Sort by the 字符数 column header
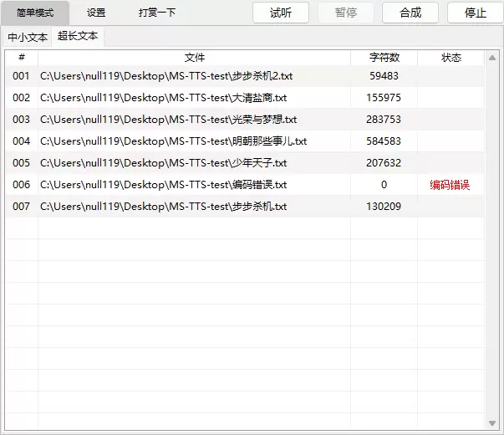Viewport: 504px width, 435px height. tap(384, 58)
